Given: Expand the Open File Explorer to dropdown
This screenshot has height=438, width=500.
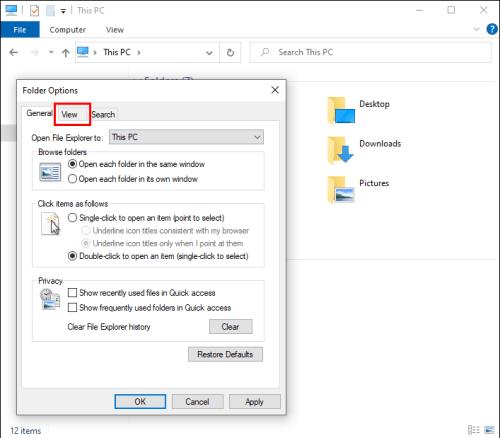Looking at the screenshot, I should 186,137.
